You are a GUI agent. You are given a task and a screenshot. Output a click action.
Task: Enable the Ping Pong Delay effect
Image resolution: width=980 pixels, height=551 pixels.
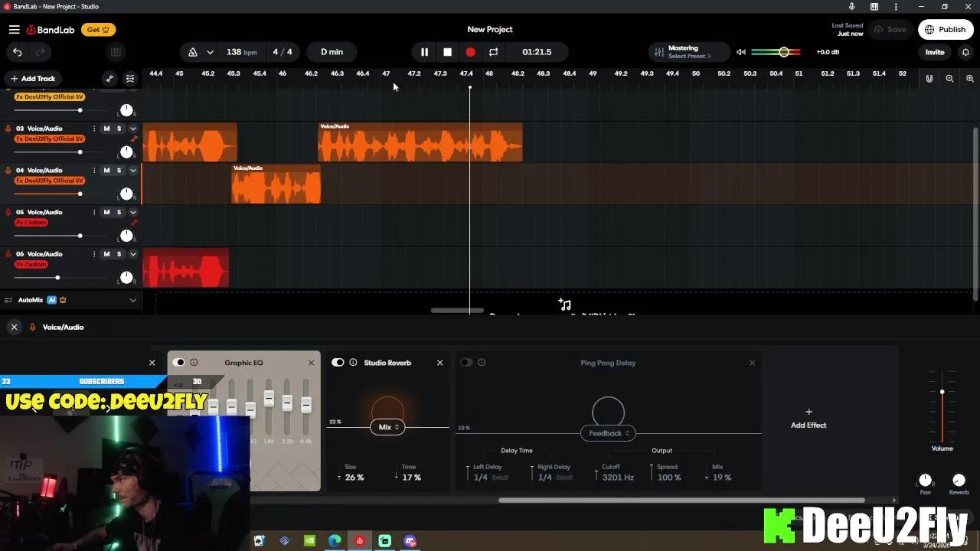(466, 363)
